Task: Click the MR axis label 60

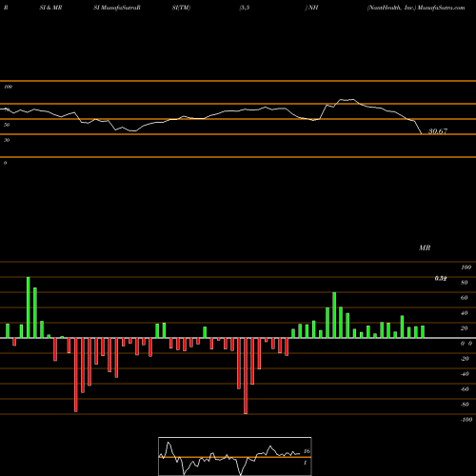Action: 465,298
